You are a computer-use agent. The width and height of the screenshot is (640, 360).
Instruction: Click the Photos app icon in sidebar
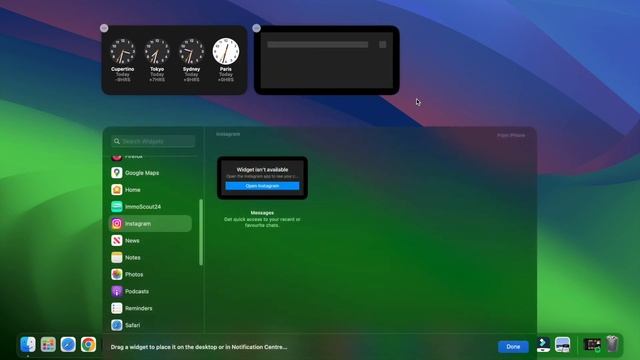(117, 274)
